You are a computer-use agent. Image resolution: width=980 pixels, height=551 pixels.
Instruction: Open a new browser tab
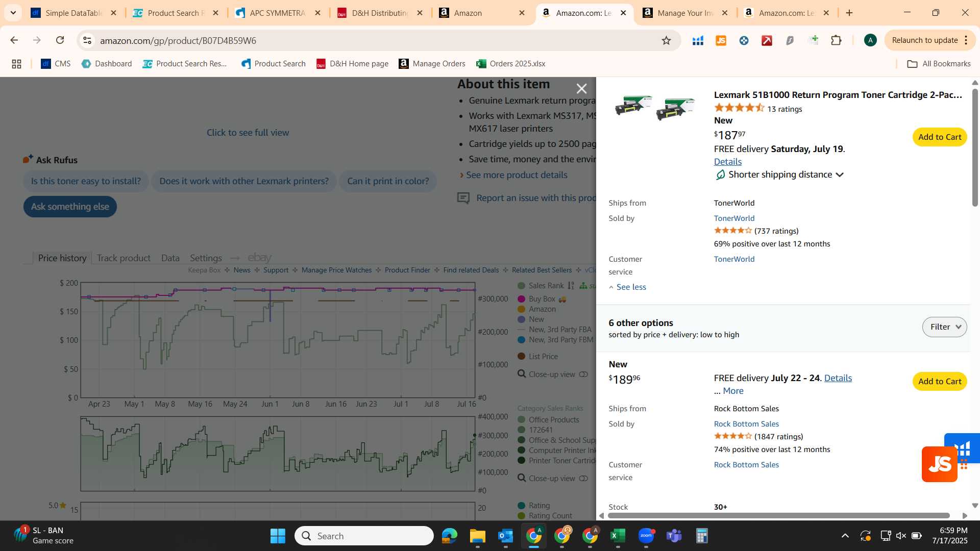(849, 13)
